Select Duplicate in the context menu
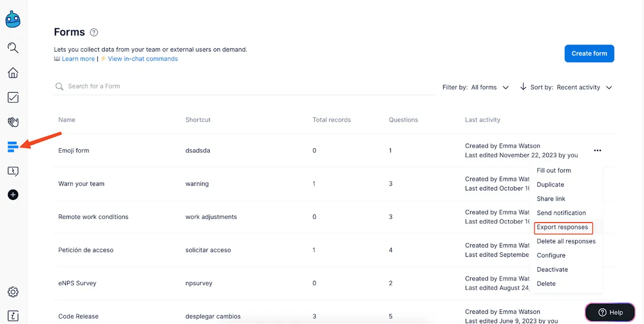The height and width of the screenshot is (324, 644). (x=550, y=184)
